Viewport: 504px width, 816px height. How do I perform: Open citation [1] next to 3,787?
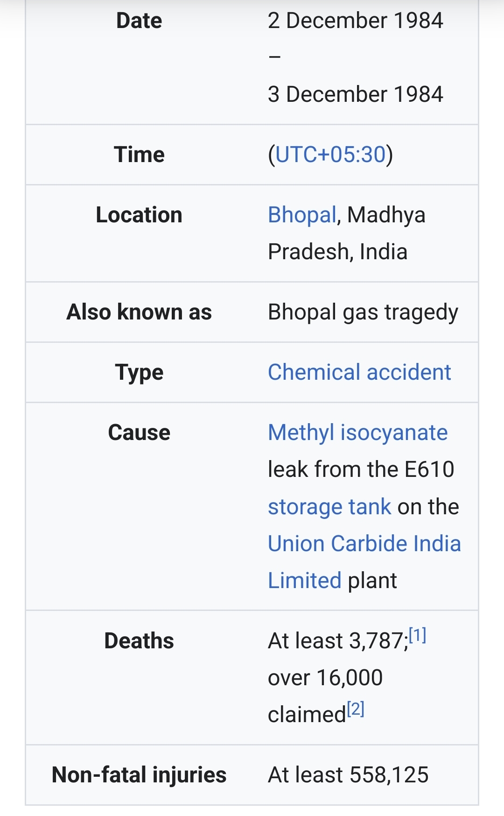point(418,635)
